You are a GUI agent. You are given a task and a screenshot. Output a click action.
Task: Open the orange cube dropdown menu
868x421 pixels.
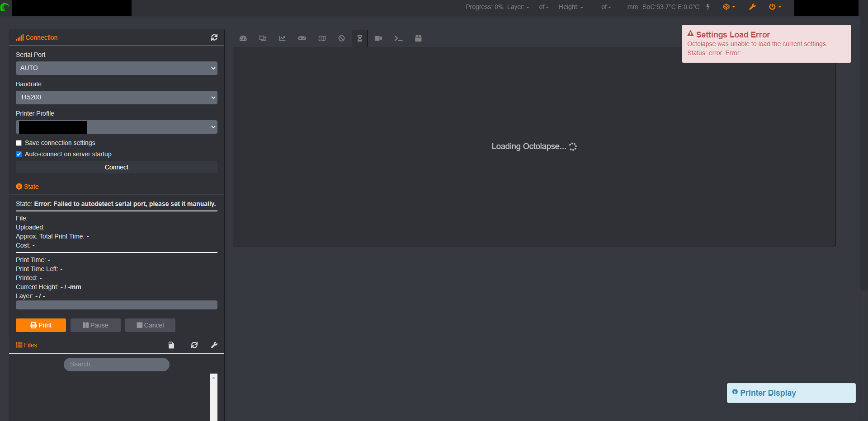coord(729,7)
